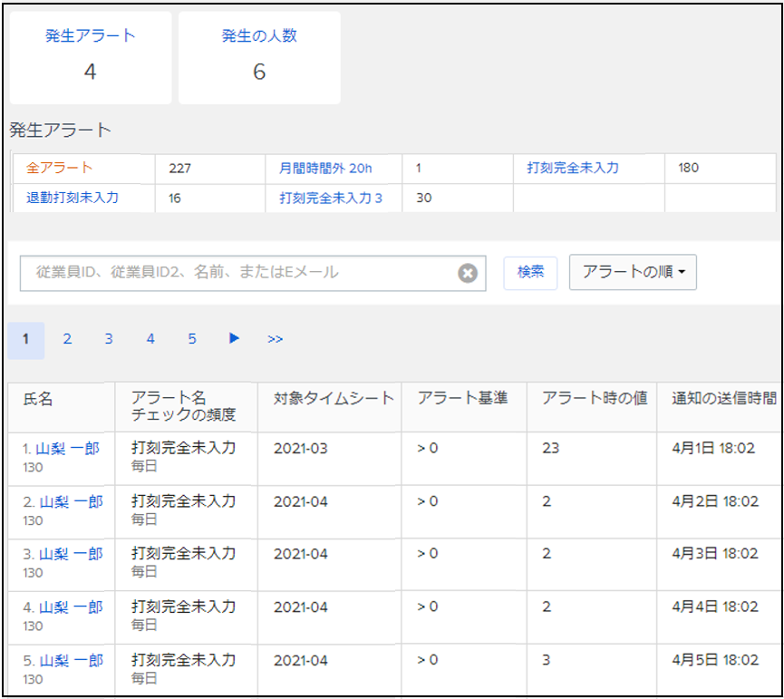Focus the 従業員ID search input field
This screenshot has height=699, width=784.
point(253,273)
